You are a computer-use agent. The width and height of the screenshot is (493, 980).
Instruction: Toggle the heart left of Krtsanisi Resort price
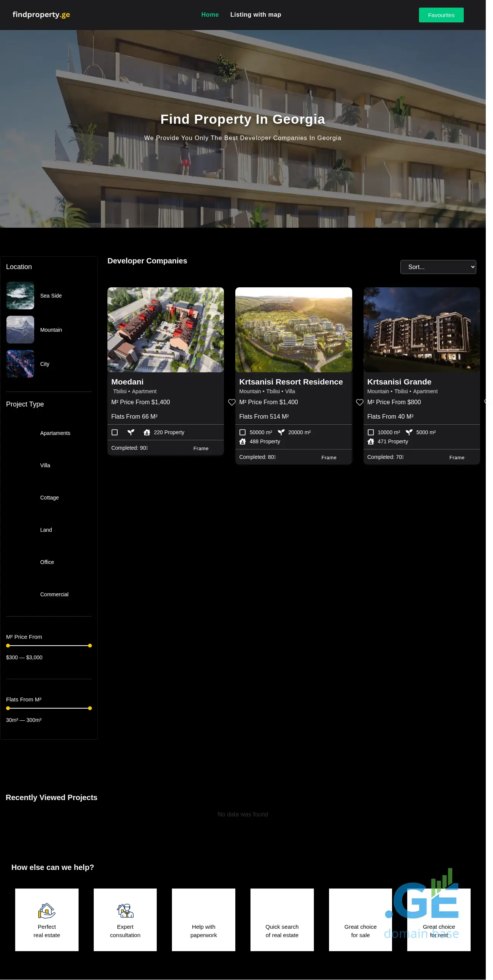[232, 402]
